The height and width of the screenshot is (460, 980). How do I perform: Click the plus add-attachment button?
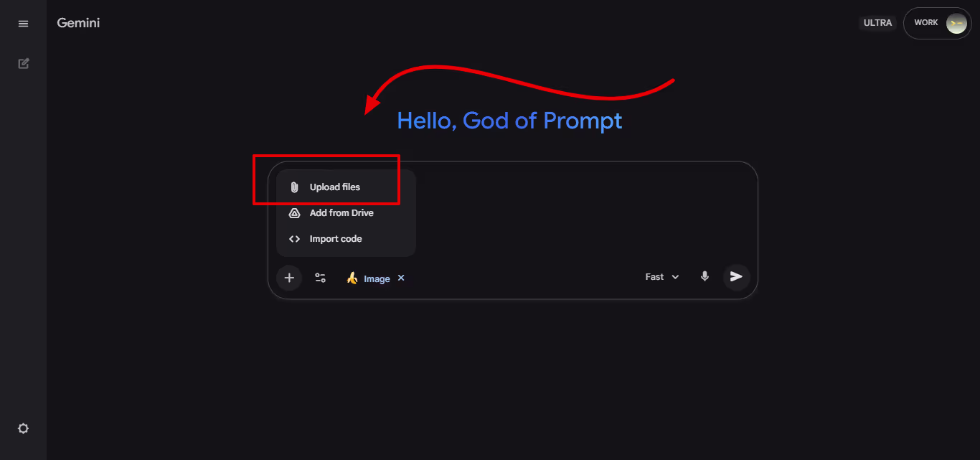289,278
